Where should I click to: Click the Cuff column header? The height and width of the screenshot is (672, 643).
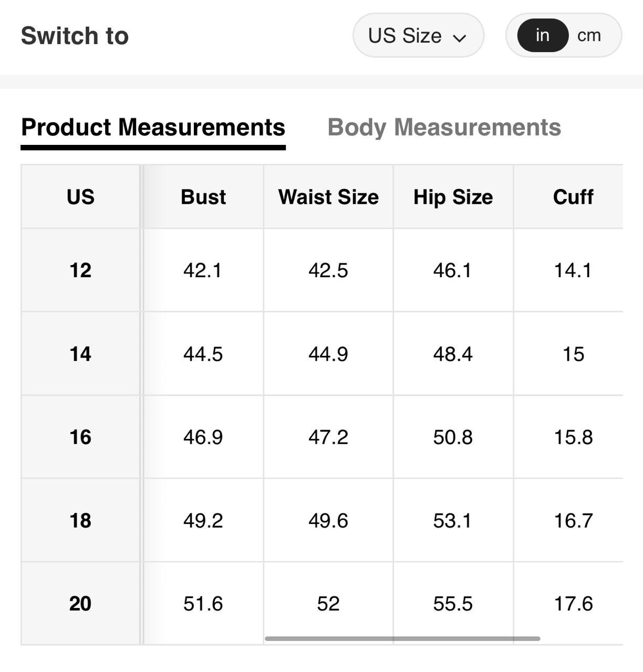point(573,197)
